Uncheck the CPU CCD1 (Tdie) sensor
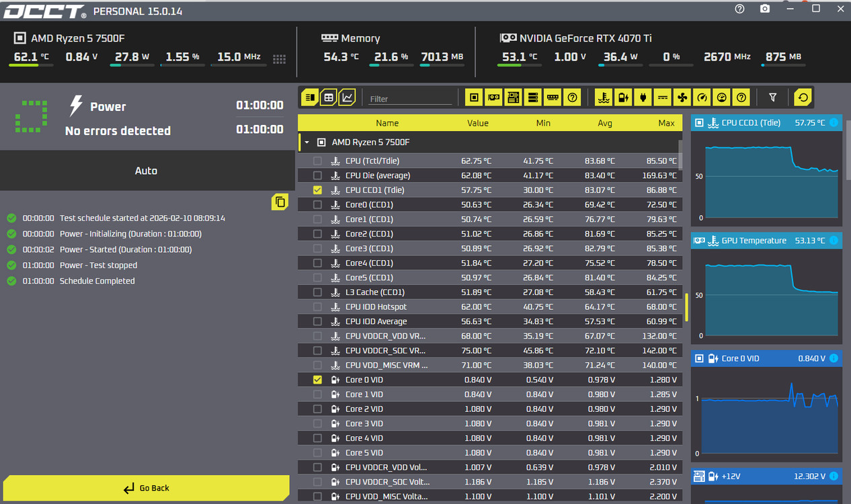The height and width of the screenshot is (504, 851). pos(317,190)
